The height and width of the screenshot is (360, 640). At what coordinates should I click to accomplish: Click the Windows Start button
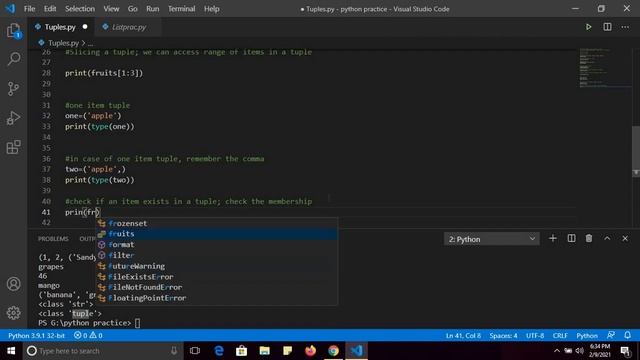[11, 351]
